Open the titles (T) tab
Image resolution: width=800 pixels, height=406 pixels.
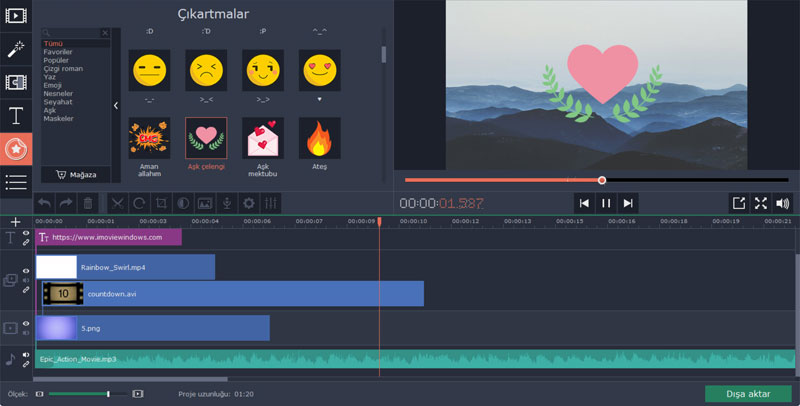[x=16, y=116]
